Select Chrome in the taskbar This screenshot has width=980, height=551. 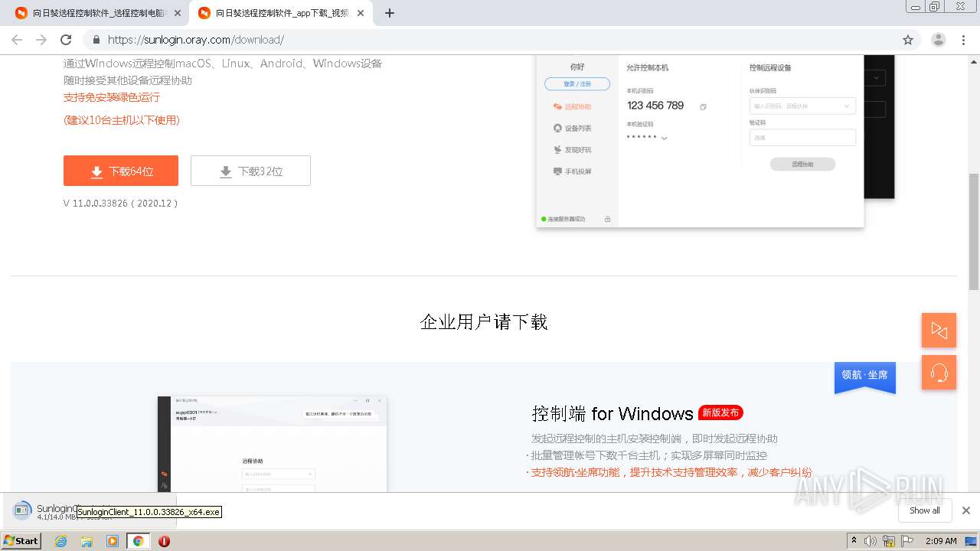[x=138, y=541]
